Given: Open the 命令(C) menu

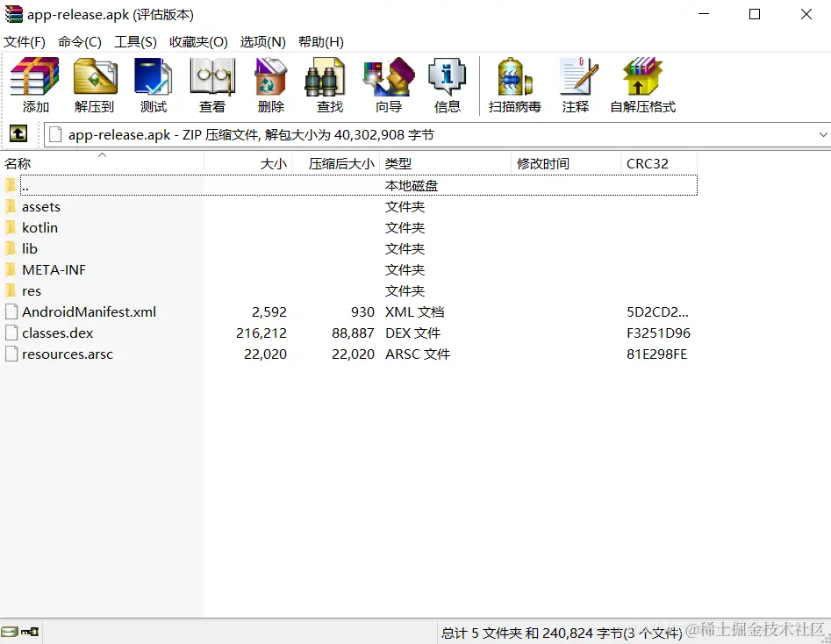Looking at the screenshot, I should [80, 42].
